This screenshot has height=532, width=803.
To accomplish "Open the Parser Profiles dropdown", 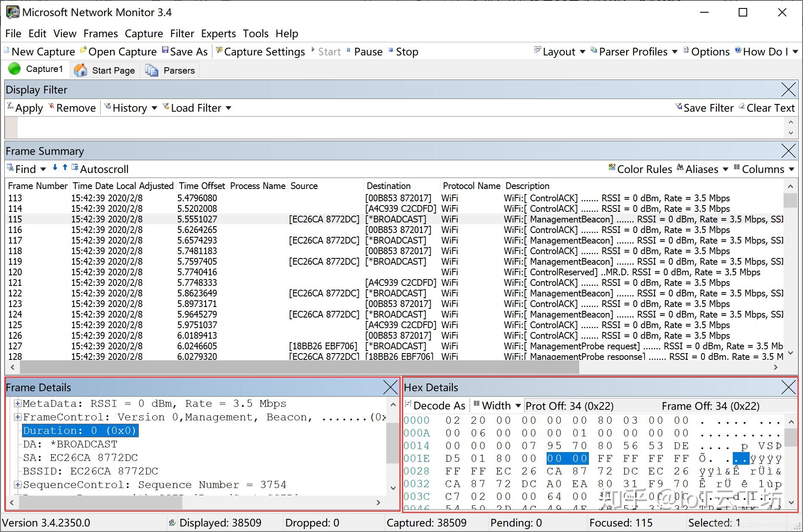I will coord(633,51).
